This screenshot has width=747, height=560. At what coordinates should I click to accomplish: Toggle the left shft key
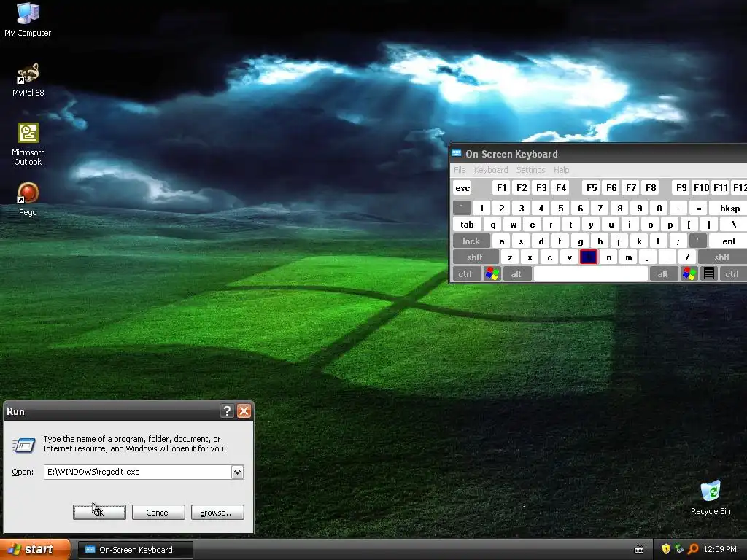(475, 257)
